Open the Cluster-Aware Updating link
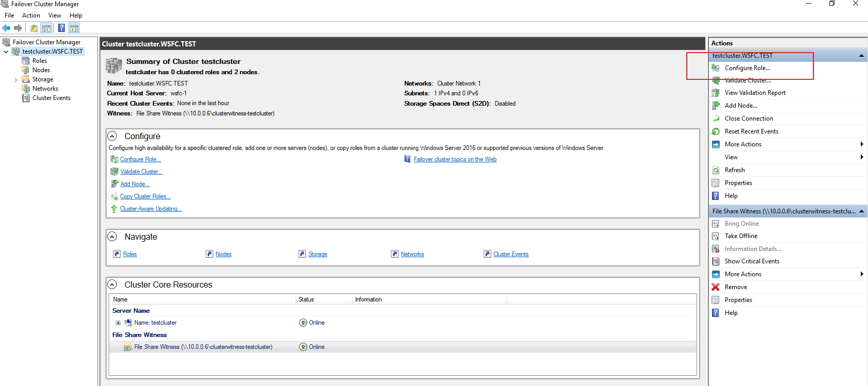The width and height of the screenshot is (868, 386). tap(151, 209)
